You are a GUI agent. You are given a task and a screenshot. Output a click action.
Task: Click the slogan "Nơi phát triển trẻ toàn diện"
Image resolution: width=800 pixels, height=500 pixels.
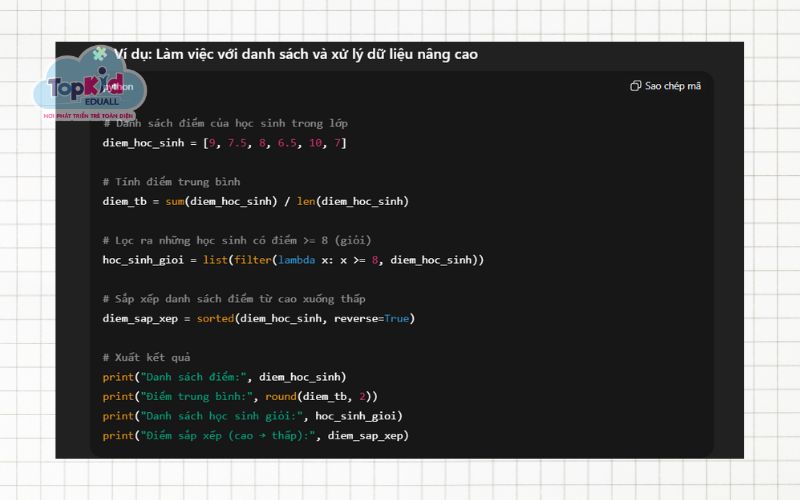click(x=90, y=116)
